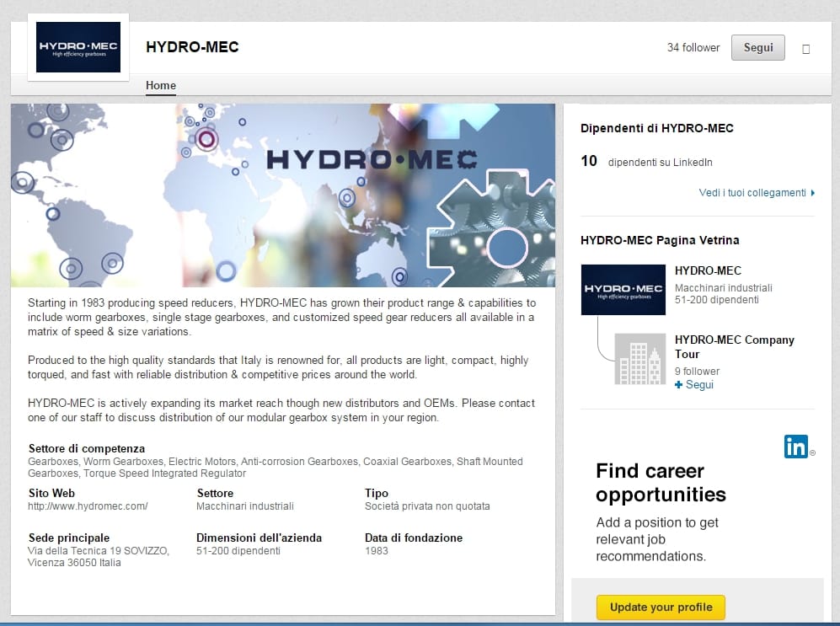The width and height of the screenshot is (840, 626).
Task: Click the Macchinari industriali value under Settore
Action: [x=245, y=506]
